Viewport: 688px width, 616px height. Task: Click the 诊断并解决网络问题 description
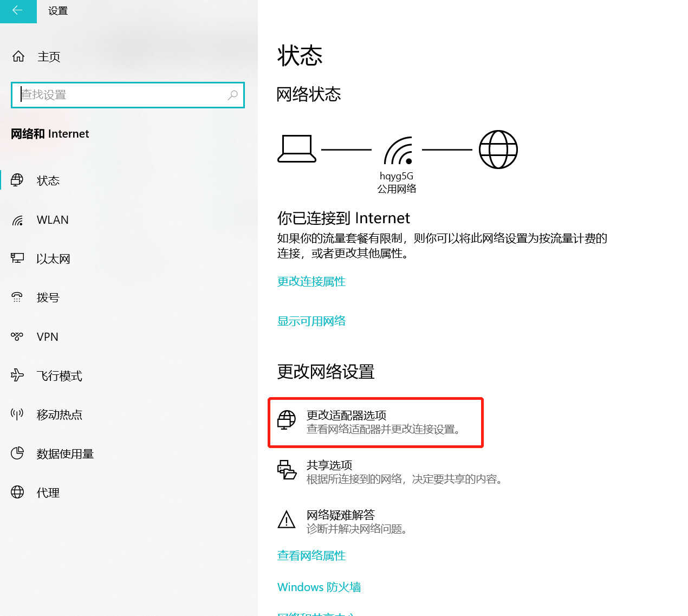click(357, 529)
